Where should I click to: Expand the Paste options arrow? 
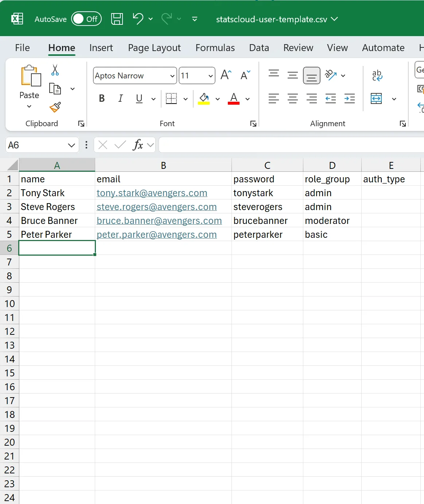pyautogui.click(x=29, y=106)
